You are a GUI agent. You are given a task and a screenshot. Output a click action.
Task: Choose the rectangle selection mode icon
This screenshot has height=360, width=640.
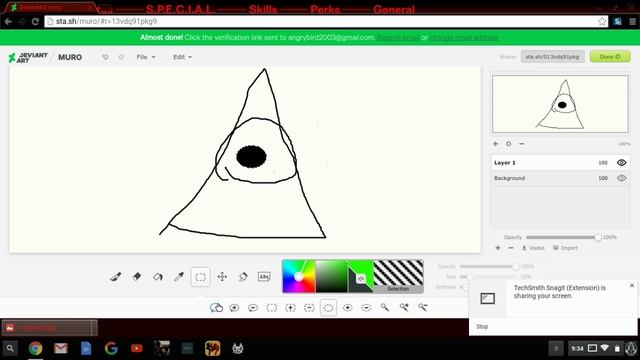[272, 308]
